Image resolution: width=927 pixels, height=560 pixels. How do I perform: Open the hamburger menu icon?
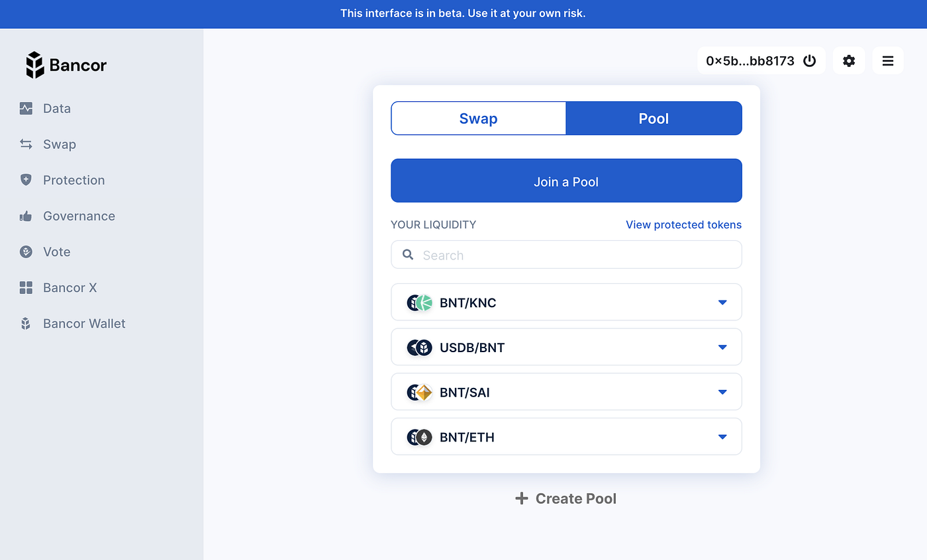pos(888,61)
